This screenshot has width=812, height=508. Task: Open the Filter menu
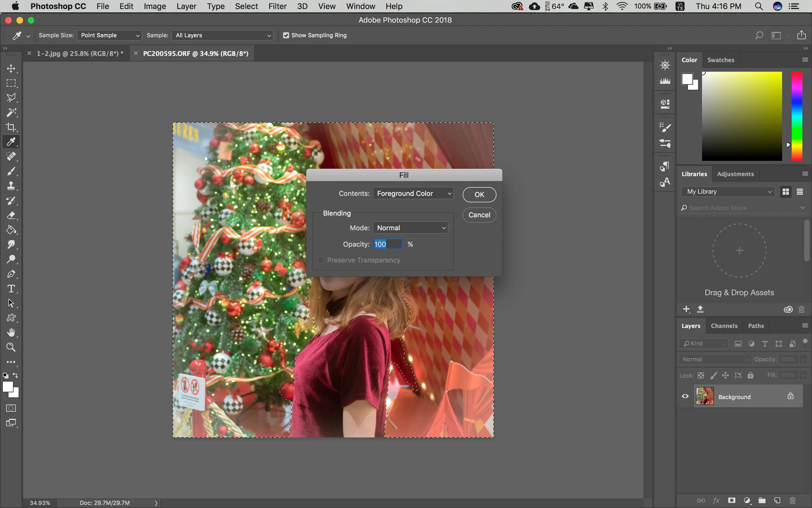[277, 6]
